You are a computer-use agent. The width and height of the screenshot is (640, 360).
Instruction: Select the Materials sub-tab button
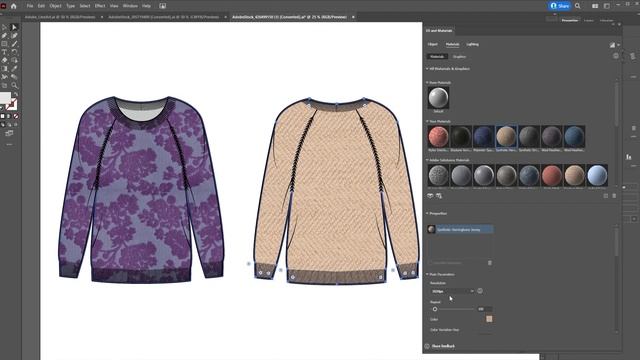pos(437,56)
